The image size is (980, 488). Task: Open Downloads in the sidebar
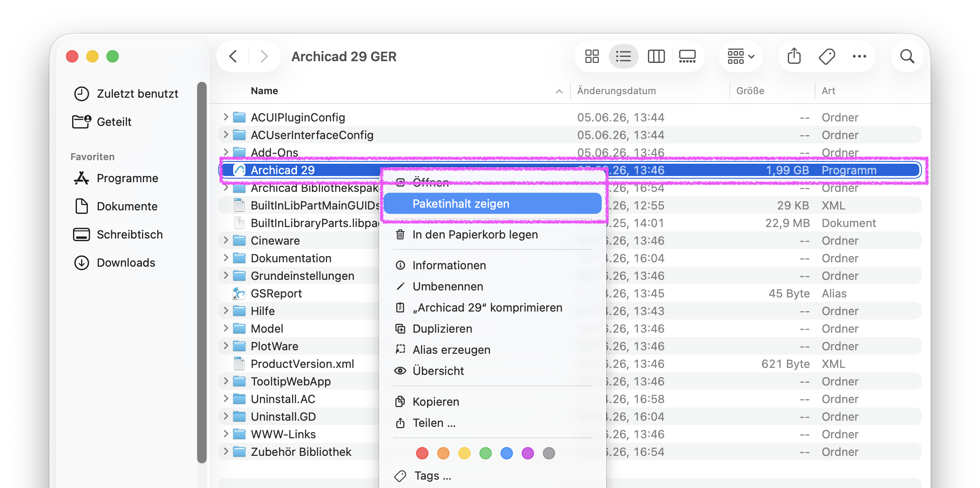(x=114, y=263)
